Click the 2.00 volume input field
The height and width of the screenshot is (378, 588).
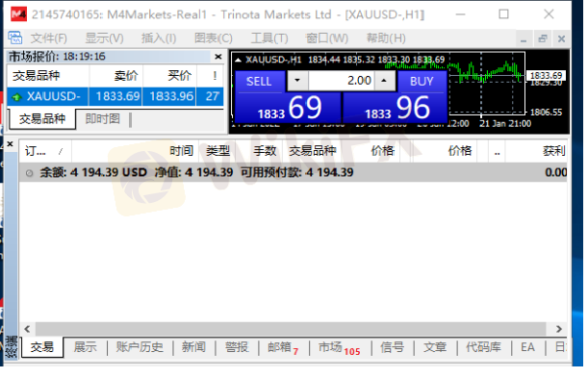pos(342,80)
